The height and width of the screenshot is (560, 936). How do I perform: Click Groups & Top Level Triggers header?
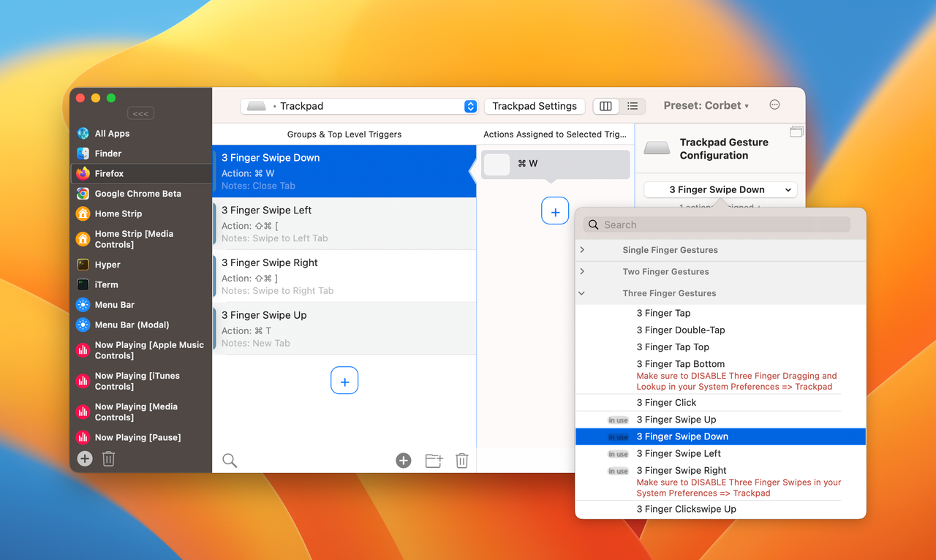coord(344,135)
